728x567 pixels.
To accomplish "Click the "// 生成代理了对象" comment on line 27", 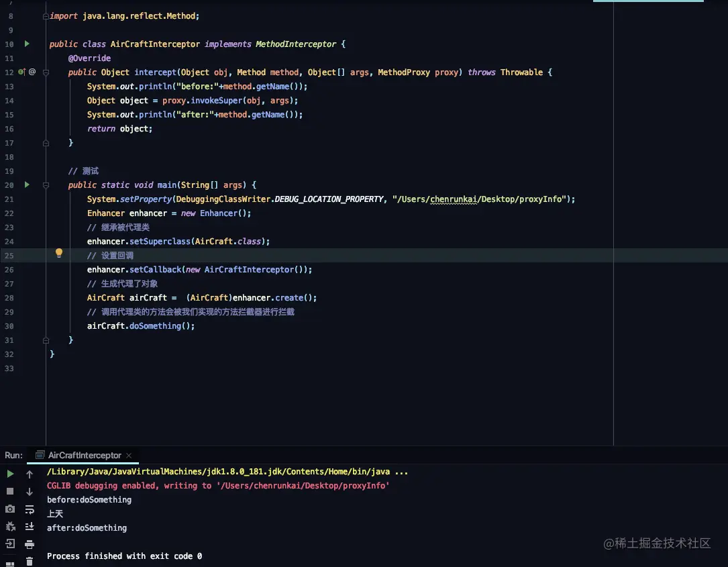I will click(122, 284).
